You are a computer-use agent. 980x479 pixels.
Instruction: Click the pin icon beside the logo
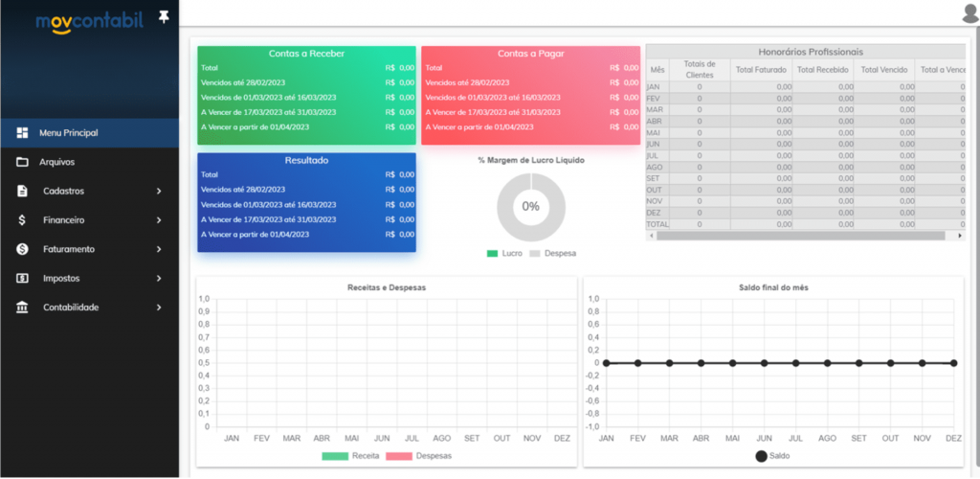[164, 17]
